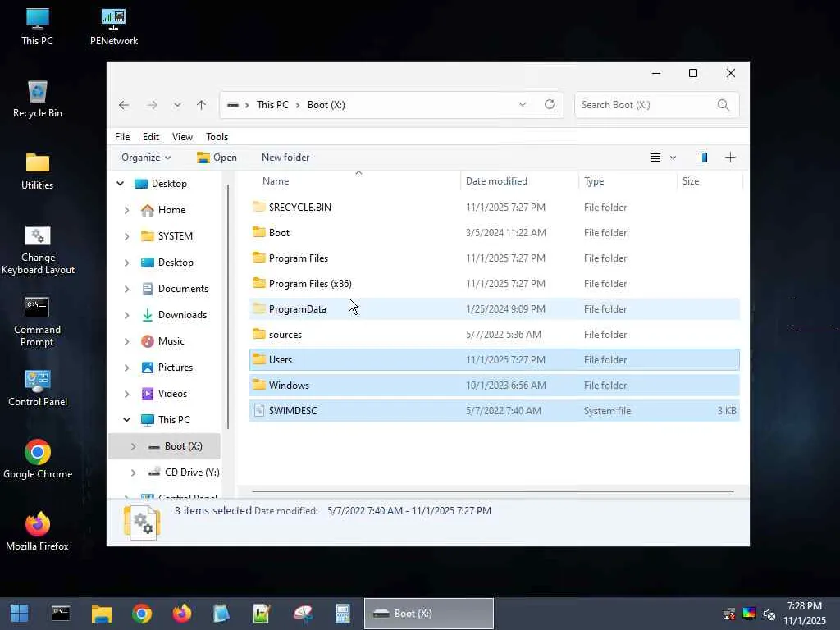Select Program Files (x86) folder
The width and height of the screenshot is (840, 630).
pos(495,283)
